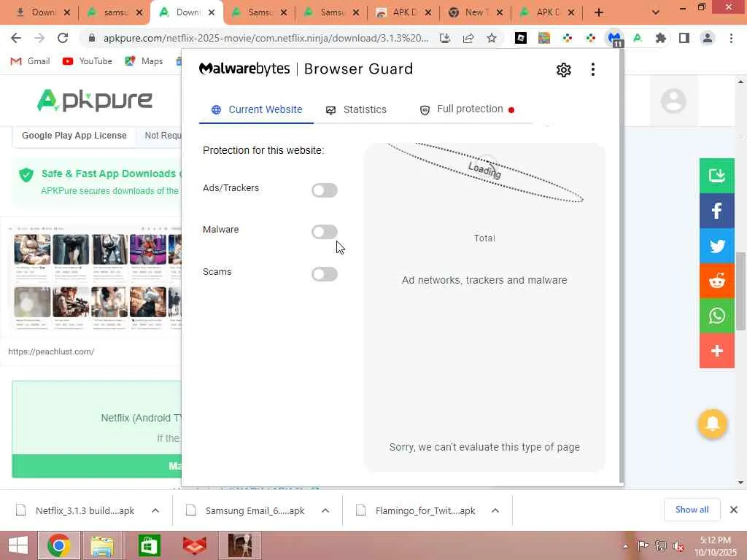The width and height of the screenshot is (747, 560).
Task: Switch to Current Website tab
Action: pyautogui.click(x=257, y=109)
